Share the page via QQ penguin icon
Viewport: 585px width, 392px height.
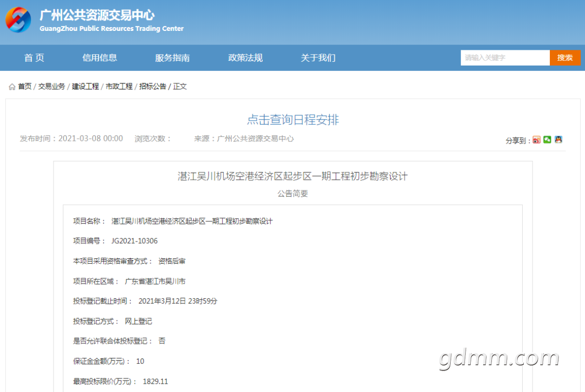coord(558,140)
